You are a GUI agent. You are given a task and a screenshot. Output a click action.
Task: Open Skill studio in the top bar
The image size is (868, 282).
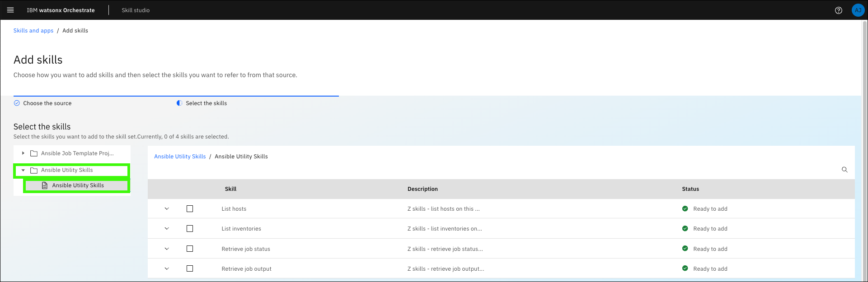pyautogui.click(x=136, y=10)
